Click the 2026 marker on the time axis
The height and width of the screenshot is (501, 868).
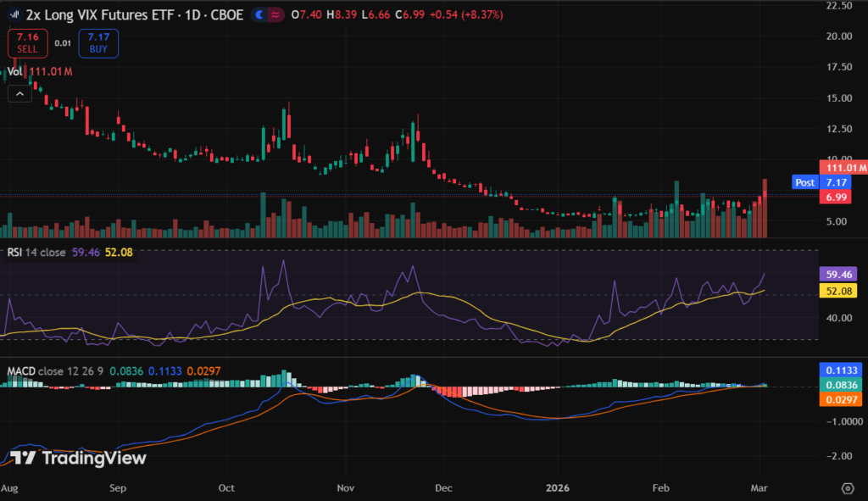click(558, 488)
